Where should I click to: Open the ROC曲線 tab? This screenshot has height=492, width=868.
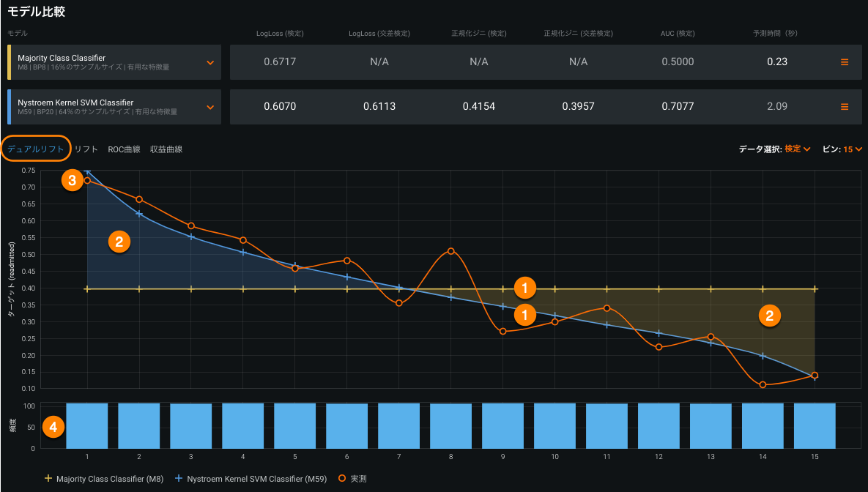coord(124,149)
